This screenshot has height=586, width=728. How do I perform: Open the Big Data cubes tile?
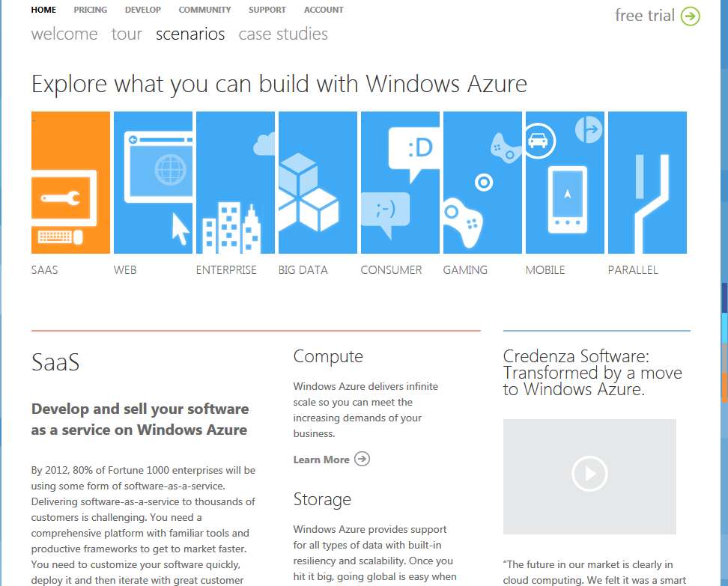tap(318, 183)
